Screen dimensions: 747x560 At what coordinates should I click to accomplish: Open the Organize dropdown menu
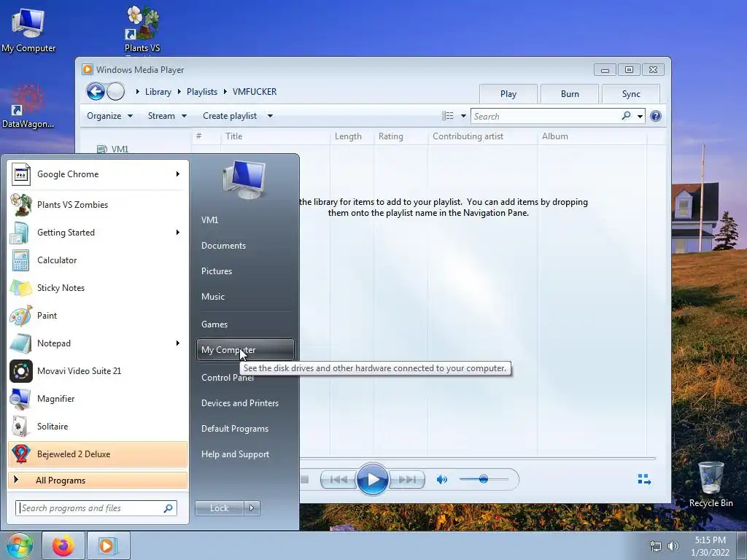point(109,116)
